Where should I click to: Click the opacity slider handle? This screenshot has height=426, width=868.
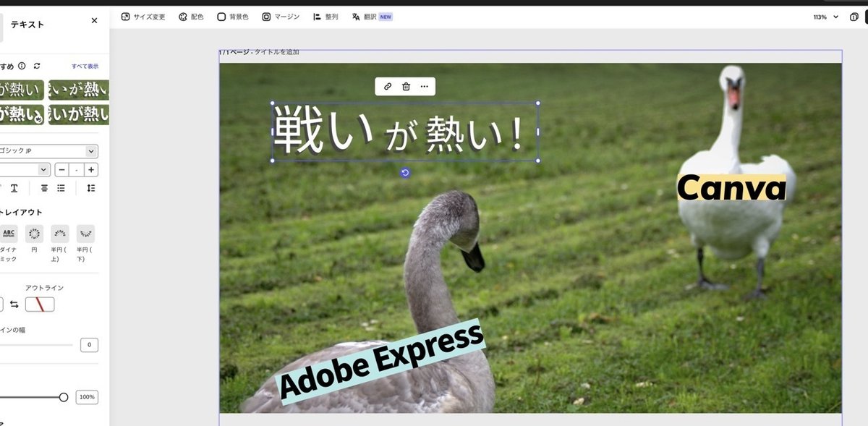(x=64, y=397)
